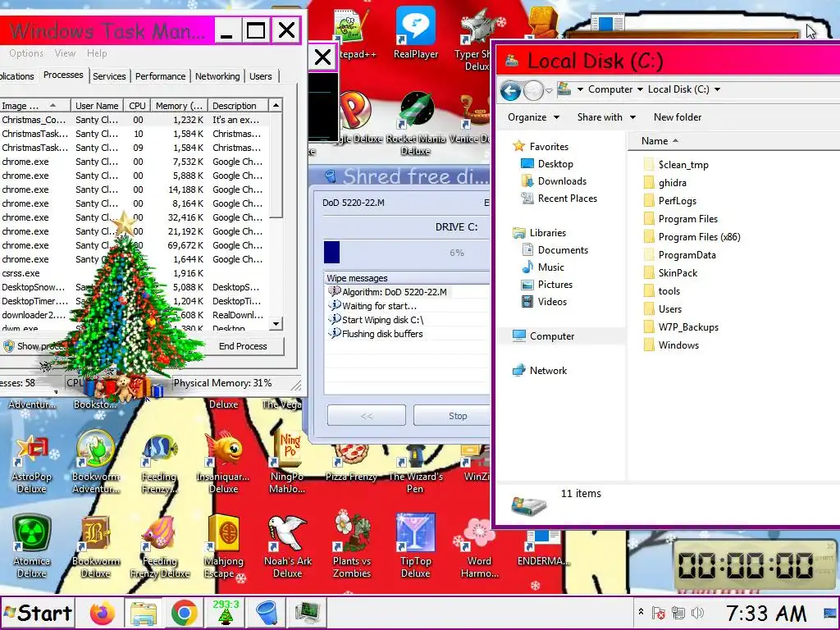
Task: Open Noah's Ark Deluxe desktop icon
Action: 288,546
